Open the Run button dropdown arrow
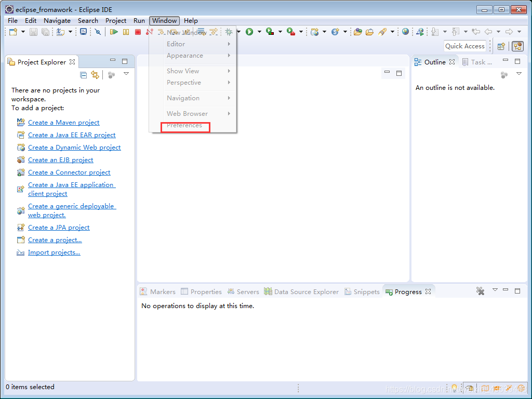The image size is (532, 399). (x=259, y=32)
